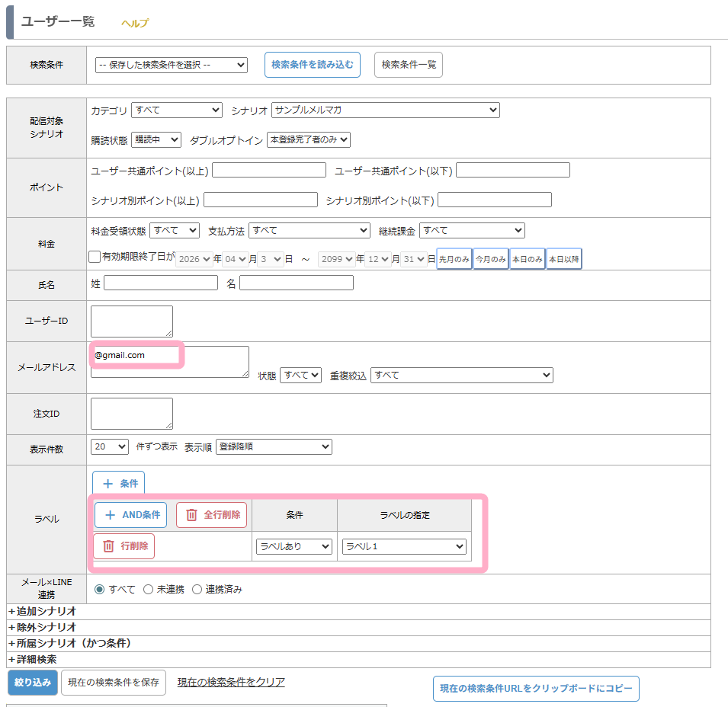Enable the 有効期限終了日 checkbox

click(x=95, y=258)
